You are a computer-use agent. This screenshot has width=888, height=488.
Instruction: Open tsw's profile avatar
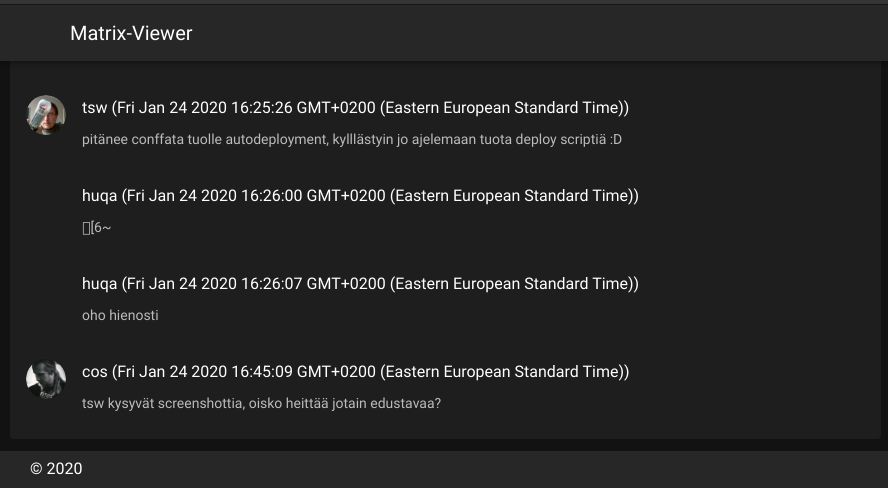pos(46,115)
